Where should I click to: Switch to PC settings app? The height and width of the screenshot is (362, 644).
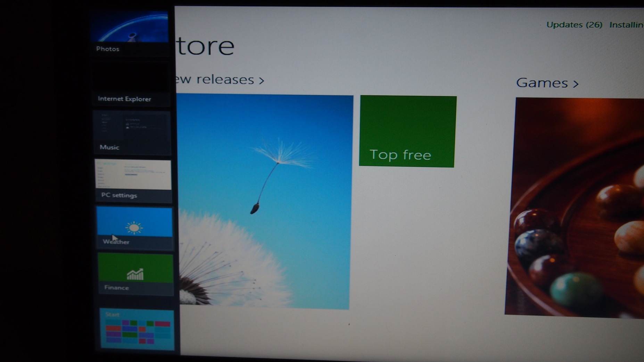coord(133,180)
